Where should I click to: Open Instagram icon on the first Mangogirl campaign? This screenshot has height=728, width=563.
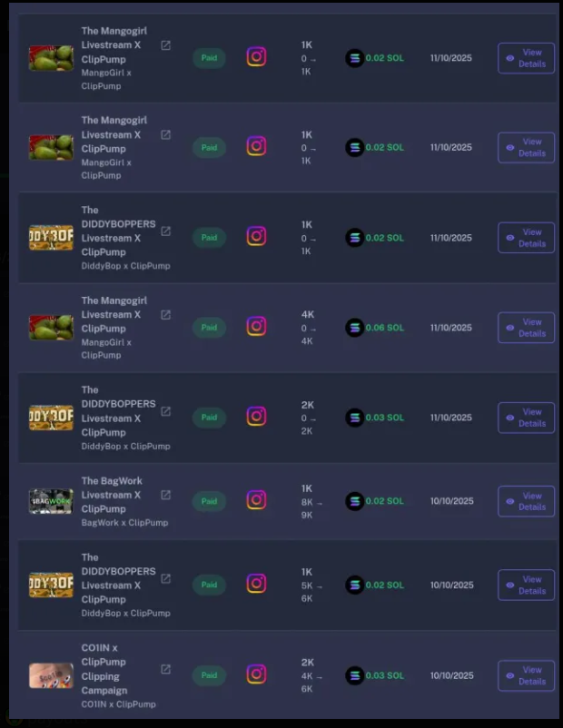(257, 56)
